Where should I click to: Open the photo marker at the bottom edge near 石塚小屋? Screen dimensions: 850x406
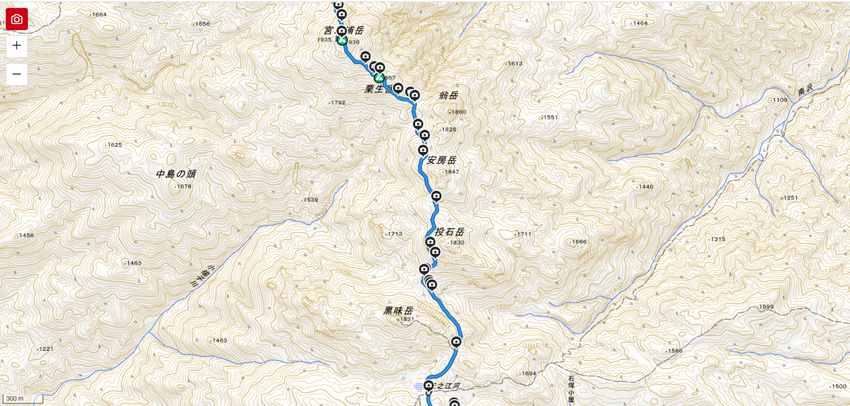click(454, 402)
